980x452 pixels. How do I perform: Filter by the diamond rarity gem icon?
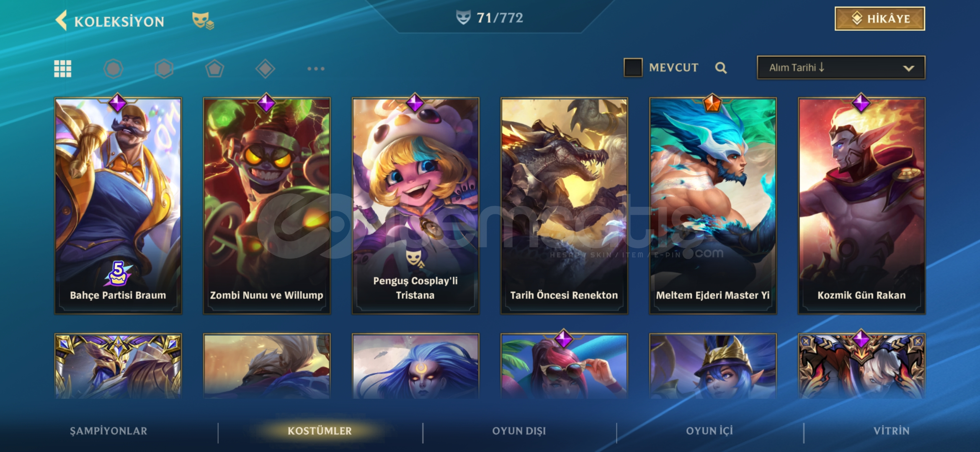pos(265,69)
